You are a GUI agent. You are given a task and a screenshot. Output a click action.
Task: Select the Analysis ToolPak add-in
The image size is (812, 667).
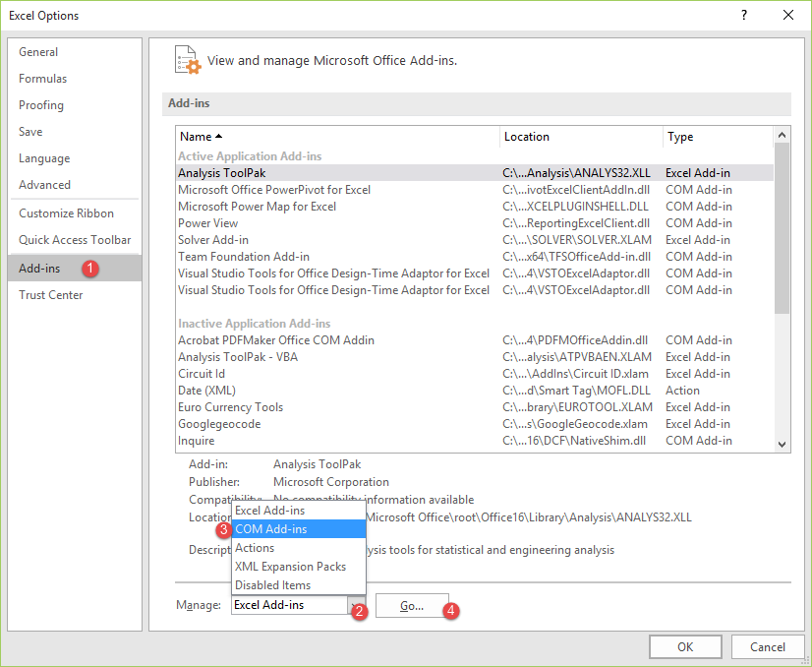tap(295, 172)
